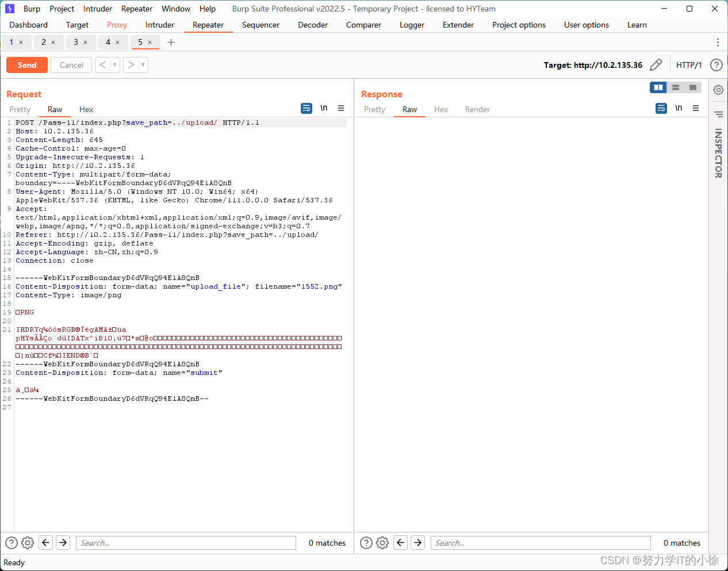Jump to previous Request search match

pyautogui.click(x=46, y=542)
